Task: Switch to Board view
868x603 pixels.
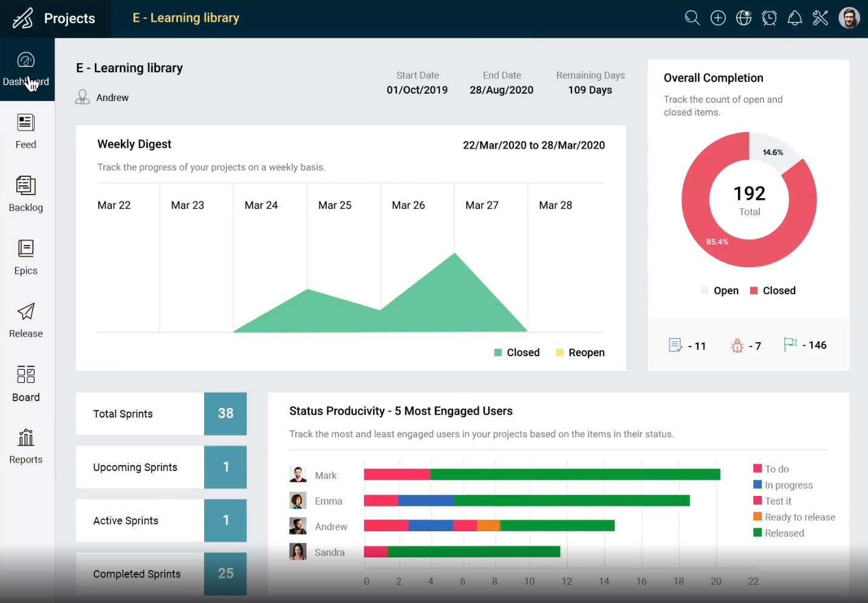Action: point(26,384)
